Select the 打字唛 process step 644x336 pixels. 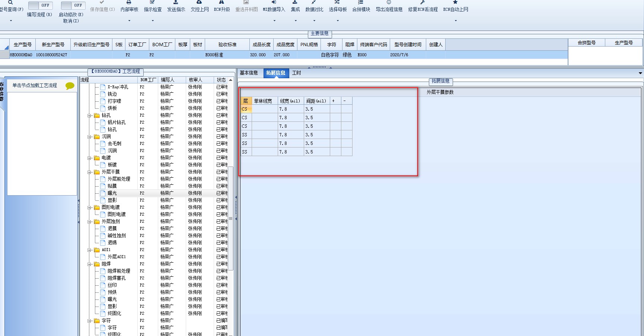(114, 101)
